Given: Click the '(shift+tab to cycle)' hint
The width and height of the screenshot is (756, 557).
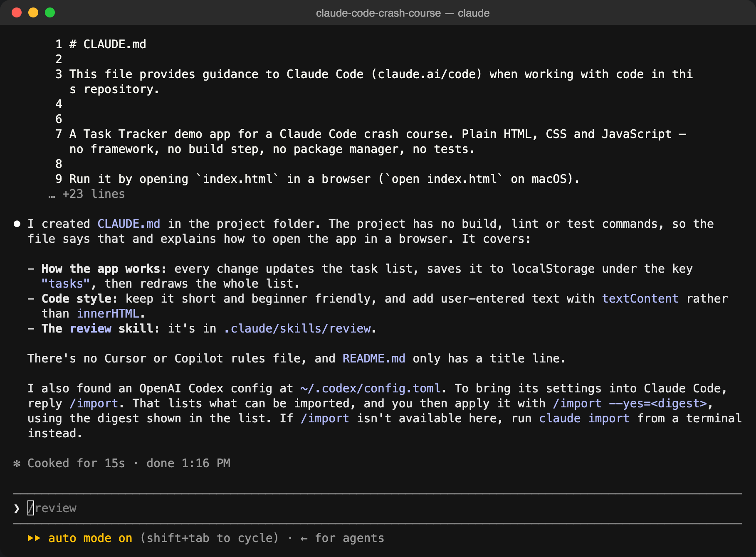Looking at the screenshot, I should [x=210, y=538].
